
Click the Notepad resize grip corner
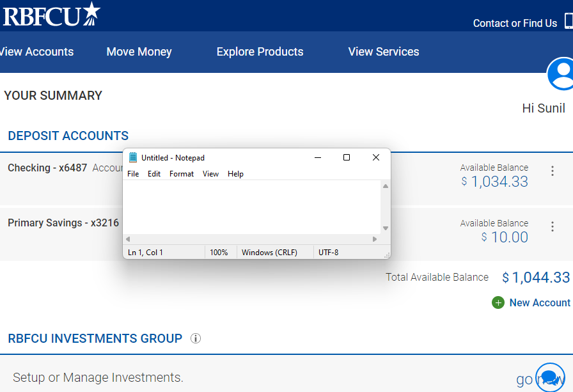pos(387,255)
